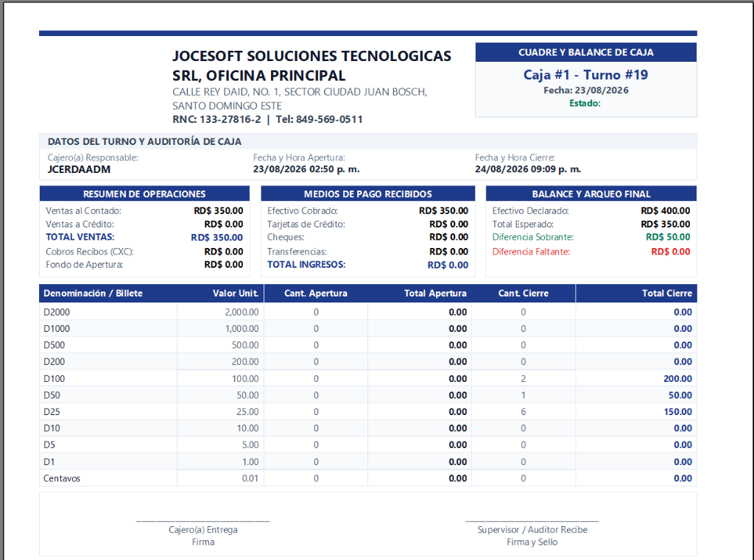Select the opening time 23/08/2026 02:50 p. m.
754x560 pixels.
coord(306,169)
